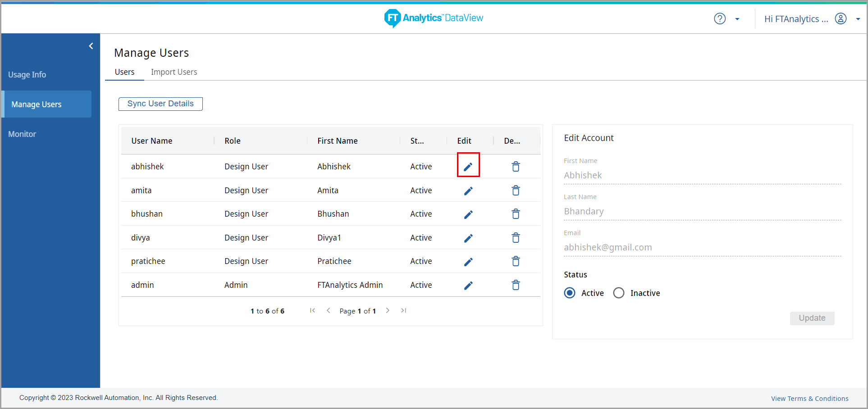Open View Terms & Conditions link
This screenshot has height=409, width=868.
(x=809, y=399)
